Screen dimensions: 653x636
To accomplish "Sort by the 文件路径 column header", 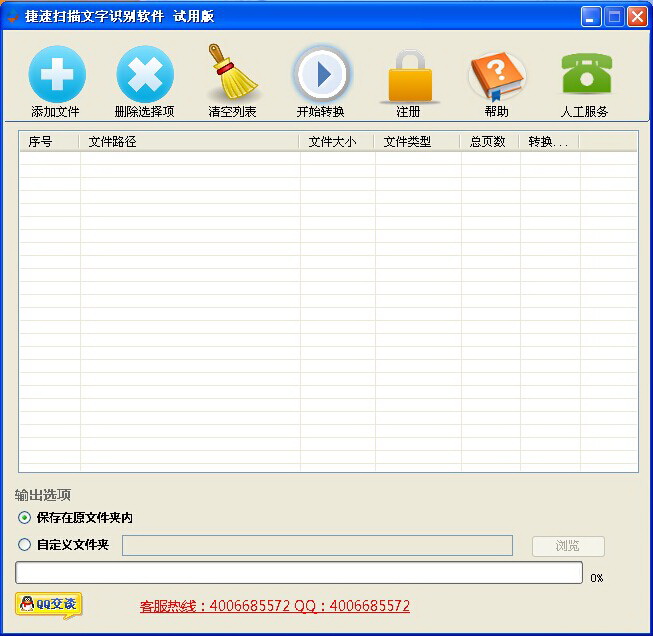I will click(189, 142).
